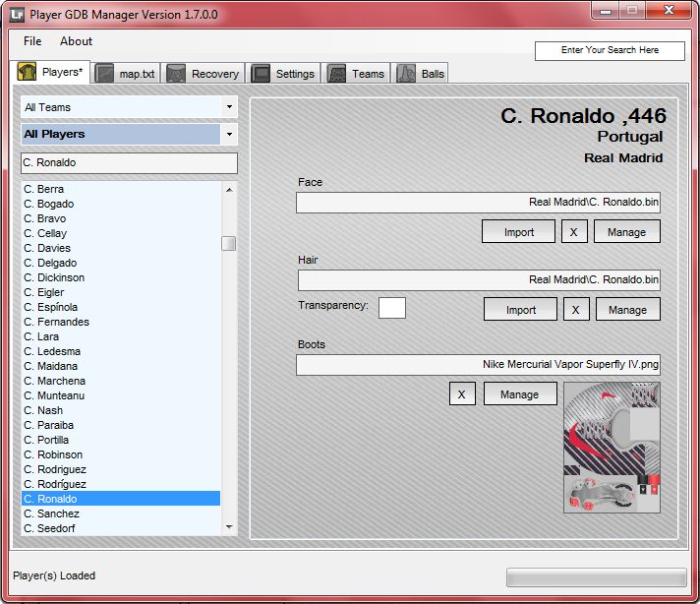700x604 pixels.
Task: Open Manage for Hair
Action: coord(627,309)
